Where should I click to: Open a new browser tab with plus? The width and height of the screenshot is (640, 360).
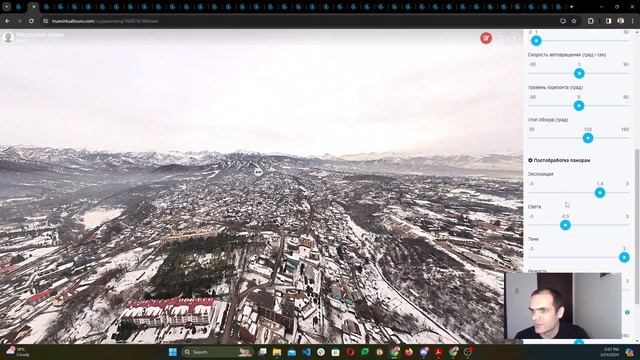coord(571,7)
